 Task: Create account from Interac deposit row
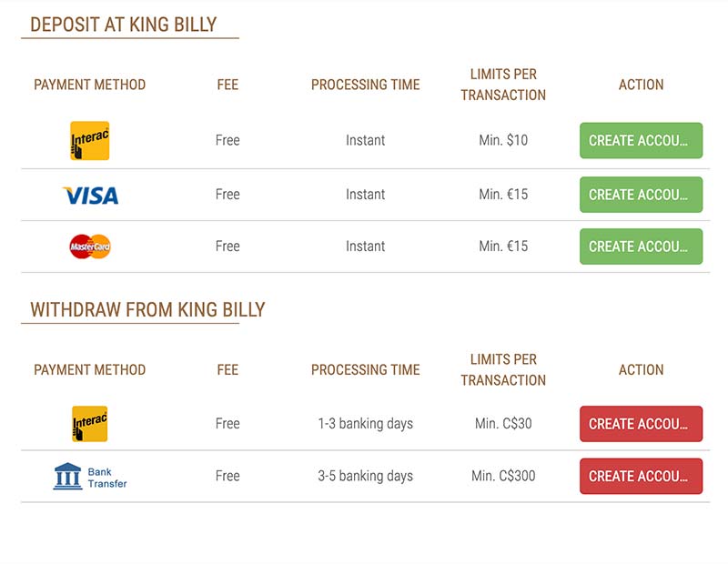[x=641, y=141]
